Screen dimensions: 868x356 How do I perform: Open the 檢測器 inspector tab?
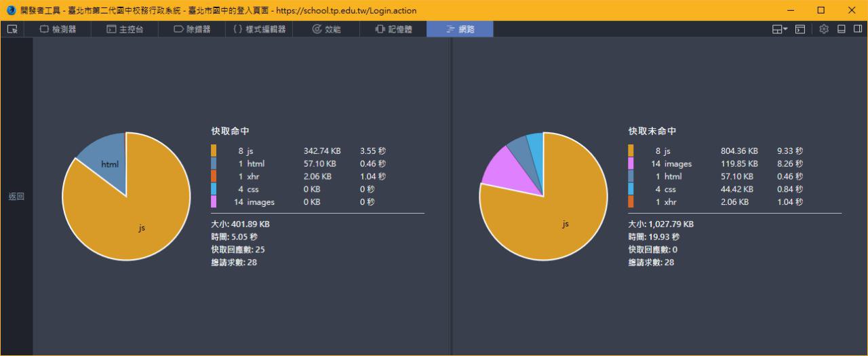coord(58,29)
